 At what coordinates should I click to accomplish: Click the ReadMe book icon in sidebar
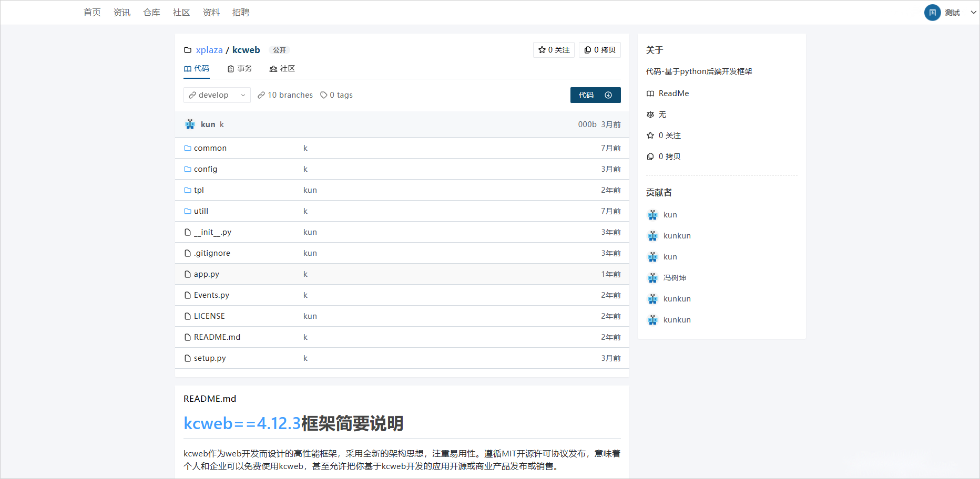pos(650,93)
